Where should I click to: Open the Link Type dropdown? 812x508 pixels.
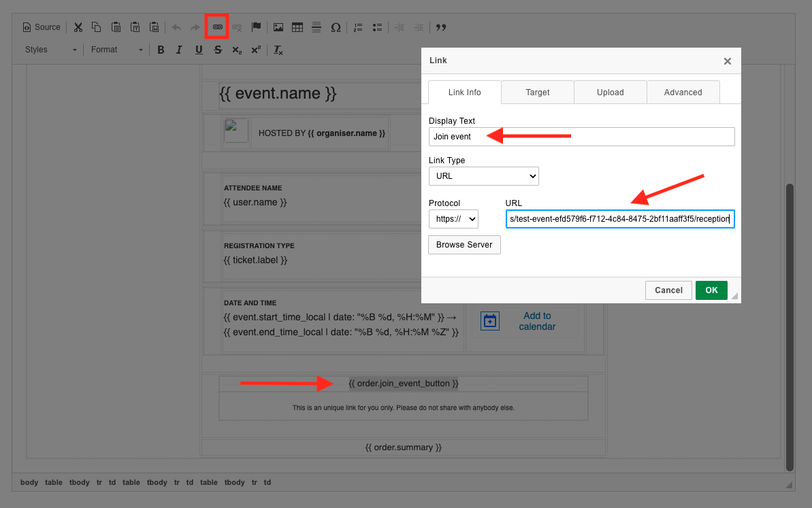click(x=483, y=175)
